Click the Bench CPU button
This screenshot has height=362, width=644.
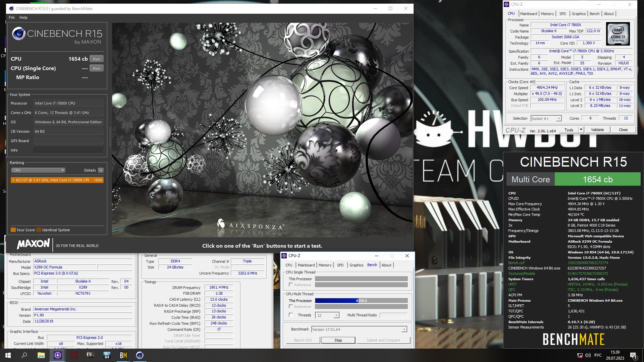(x=303, y=340)
